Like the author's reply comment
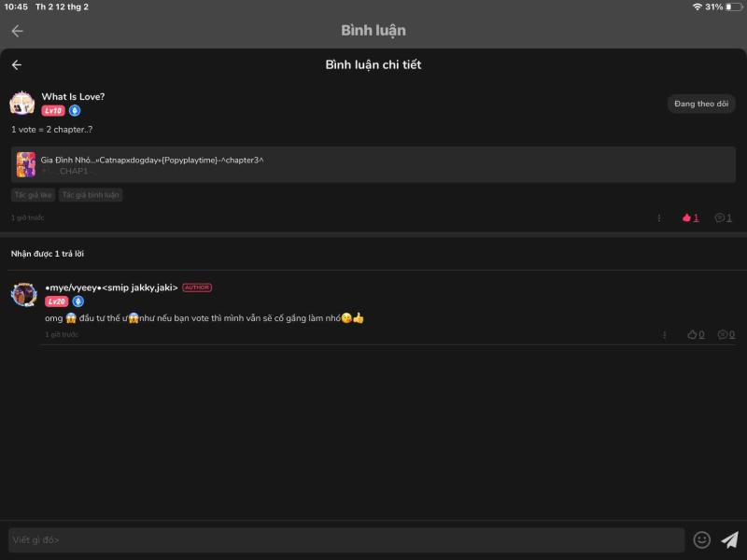Screen dimensions: 747x560 (695, 335)
